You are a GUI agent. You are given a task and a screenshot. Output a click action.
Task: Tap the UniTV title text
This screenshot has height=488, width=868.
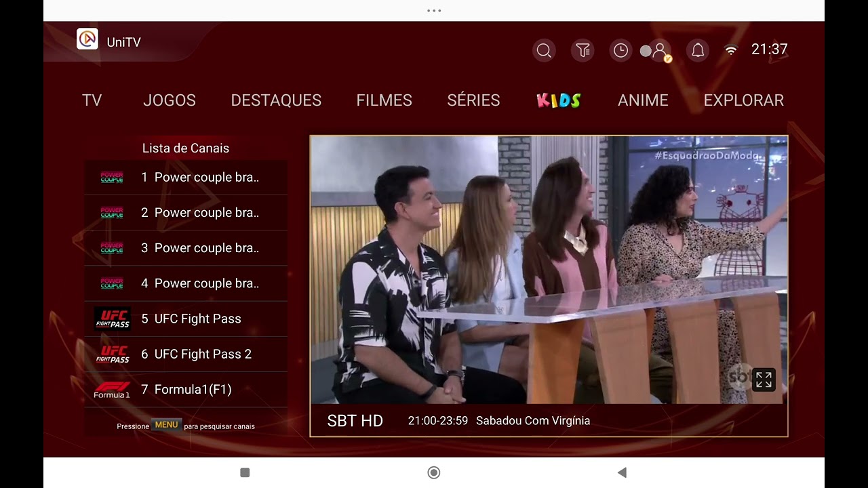point(124,42)
